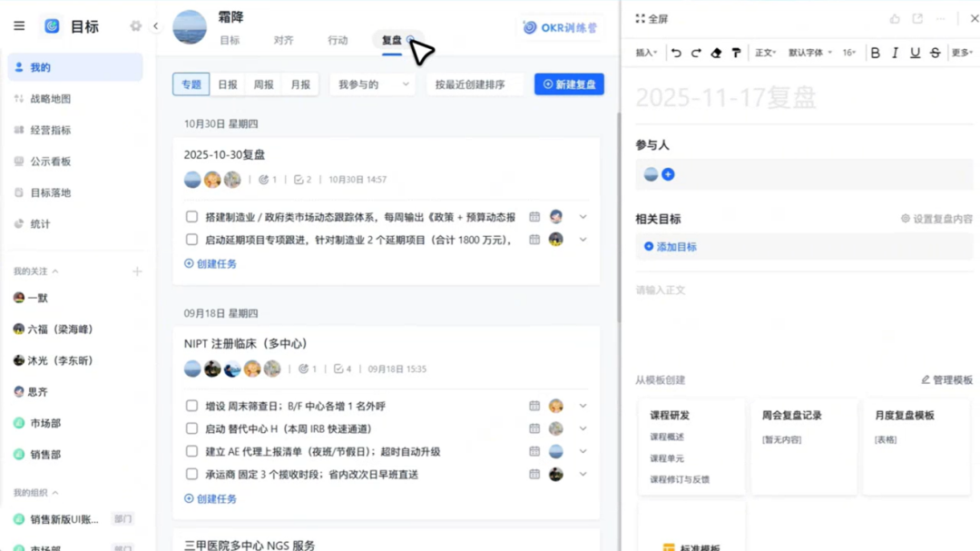
Task: Click the 新建复盘 button
Action: (x=569, y=84)
